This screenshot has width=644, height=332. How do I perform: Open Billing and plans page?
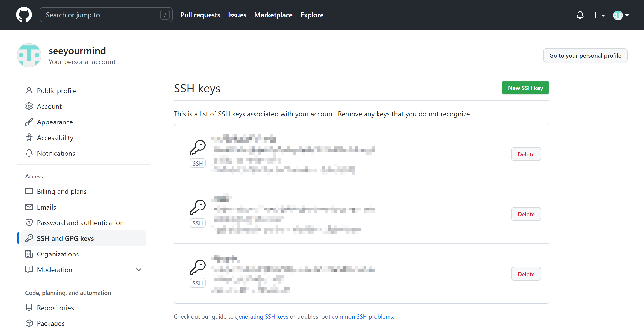pos(62,191)
